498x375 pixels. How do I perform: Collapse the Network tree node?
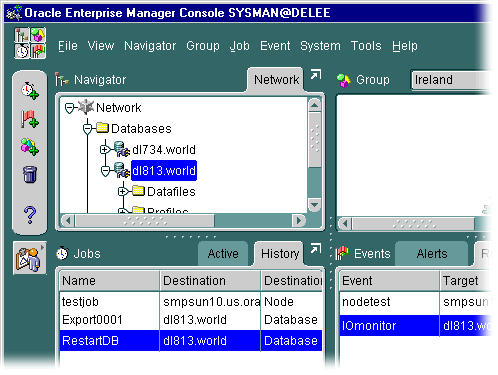coord(69,108)
